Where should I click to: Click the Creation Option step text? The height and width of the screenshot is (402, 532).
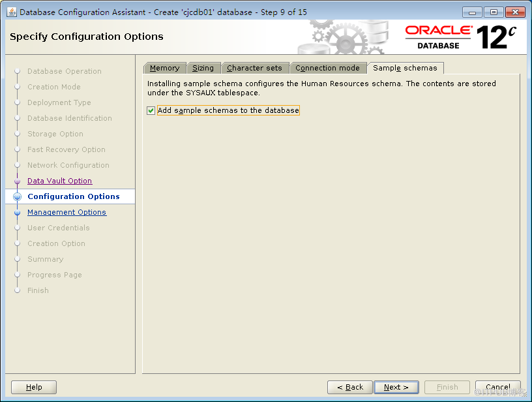(56, 243)
